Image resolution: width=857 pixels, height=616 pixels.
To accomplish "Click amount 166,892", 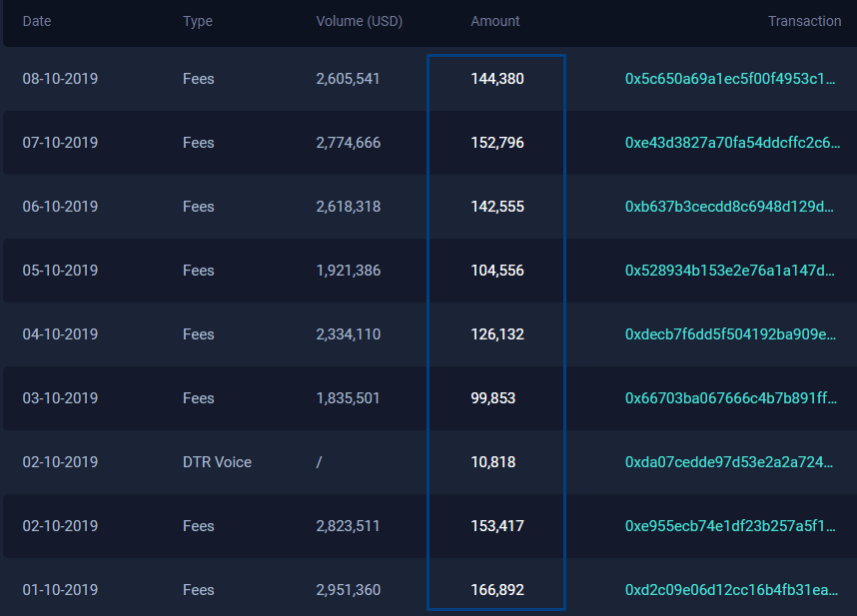I will click(497, 590).
